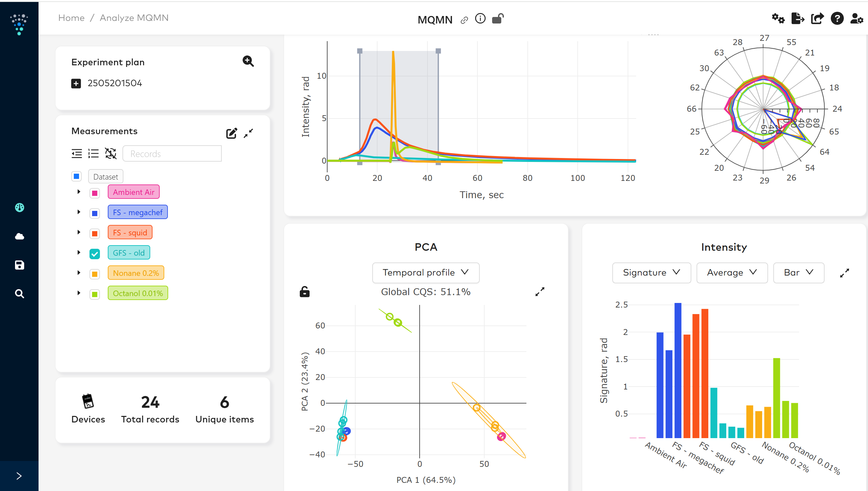
Task: Open the info icon beside MQMN
Action: (480, 19)
